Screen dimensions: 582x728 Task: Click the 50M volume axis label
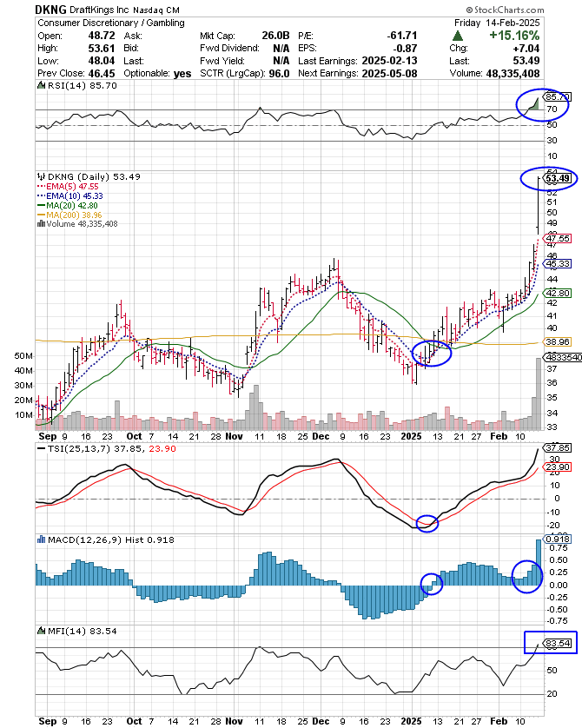(23, 356)
